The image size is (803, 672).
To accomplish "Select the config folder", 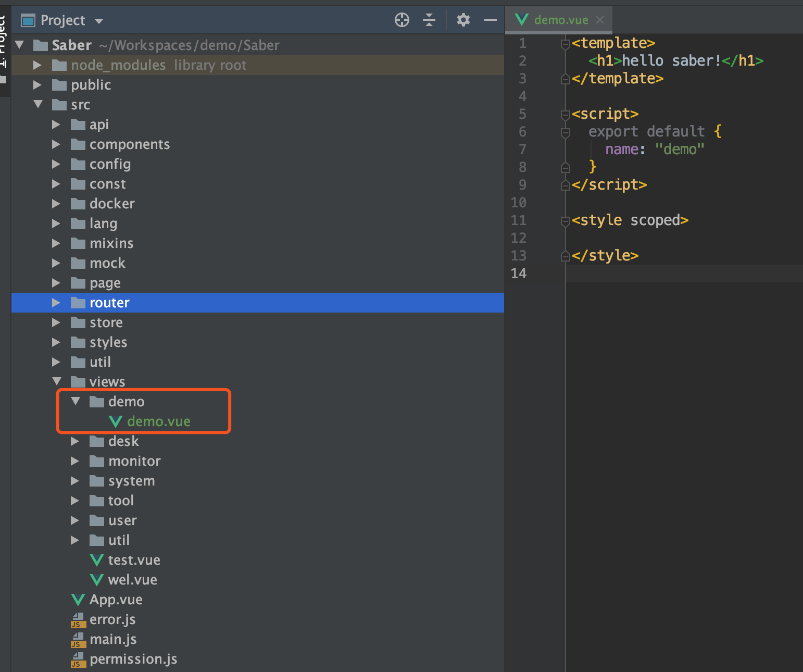I will click(x=258, y=164).
